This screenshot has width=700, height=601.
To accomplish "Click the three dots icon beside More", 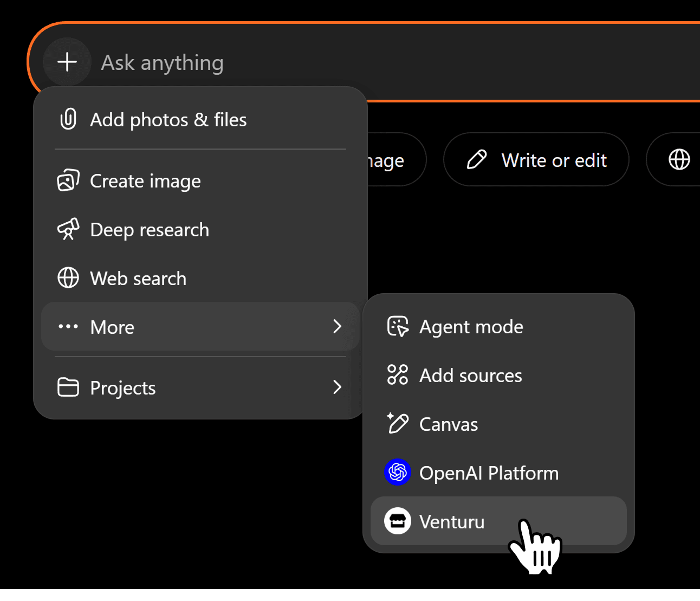I will point(68,326).
